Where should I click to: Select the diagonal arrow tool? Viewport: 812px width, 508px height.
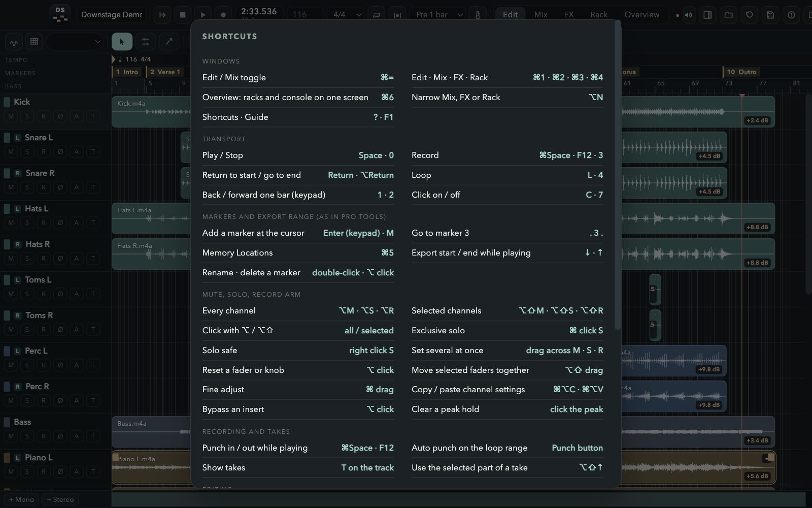169,42
